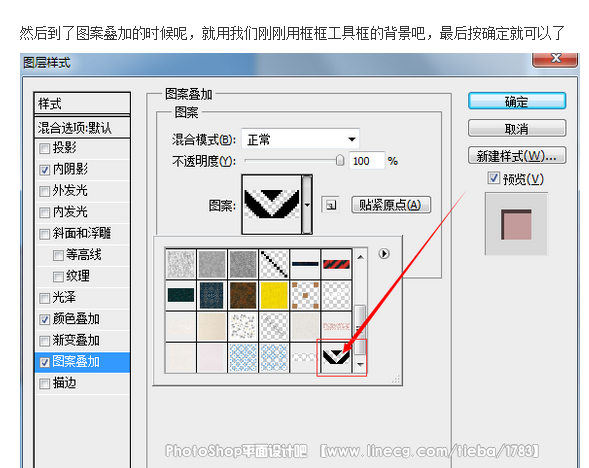Open the 描边 stroke settings row
The image size is (589, 468).
point(82,383)
